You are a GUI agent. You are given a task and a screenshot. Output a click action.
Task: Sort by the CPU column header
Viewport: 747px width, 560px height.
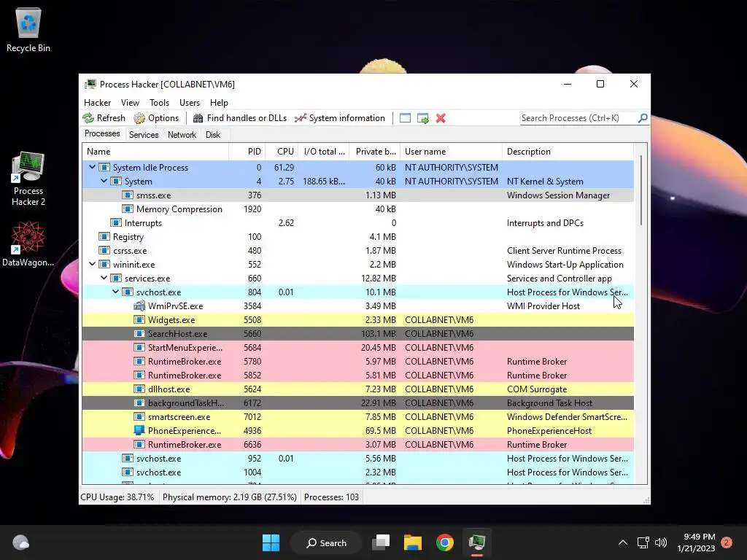282,152
